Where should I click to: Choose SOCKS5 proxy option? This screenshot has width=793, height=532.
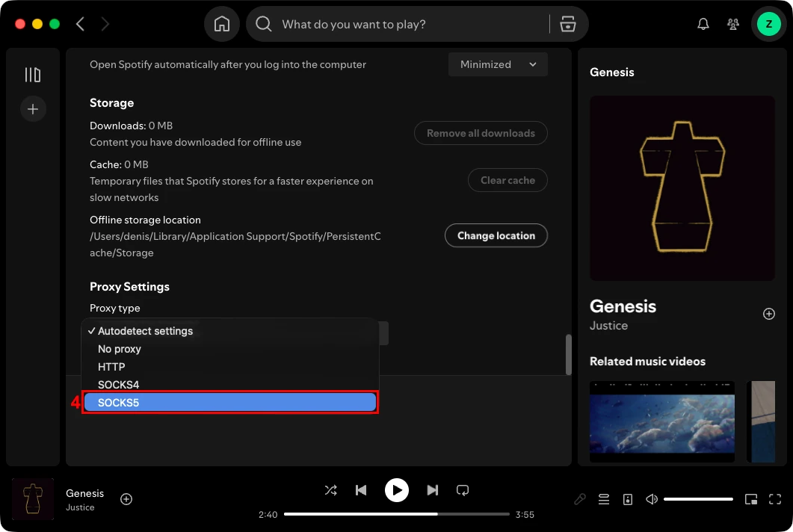[x=230, y=403]
